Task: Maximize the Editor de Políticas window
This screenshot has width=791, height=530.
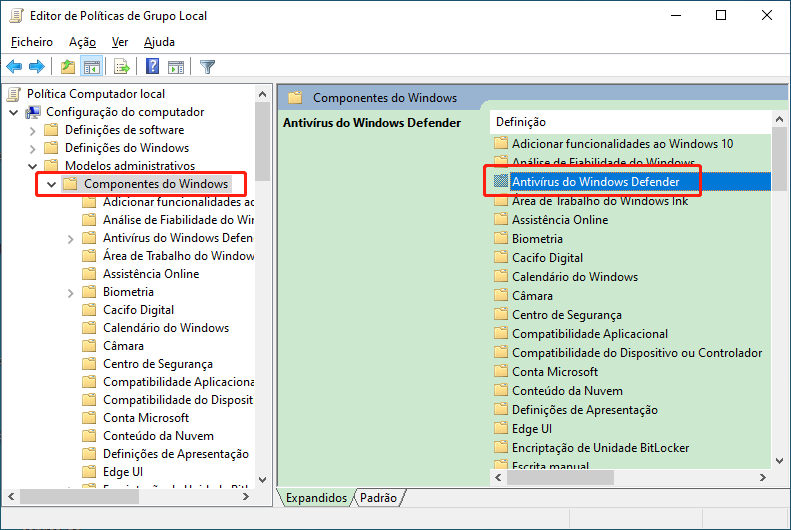Action: coord(721,15)
